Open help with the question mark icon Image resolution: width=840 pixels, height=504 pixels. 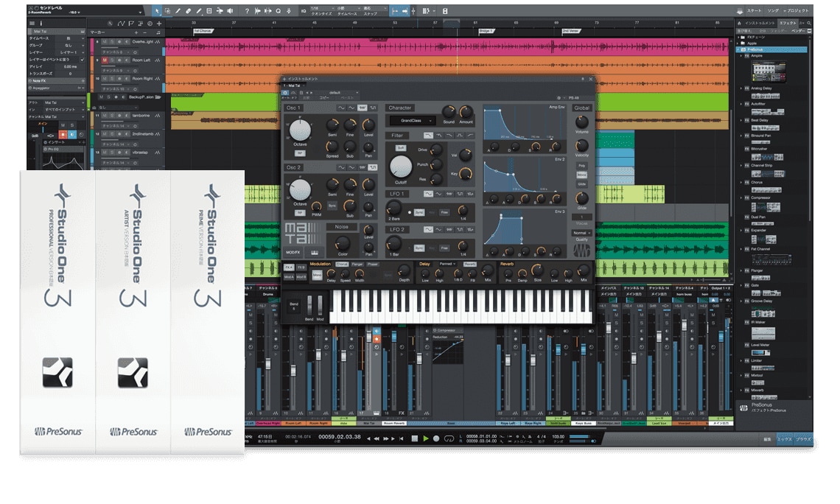247,11
